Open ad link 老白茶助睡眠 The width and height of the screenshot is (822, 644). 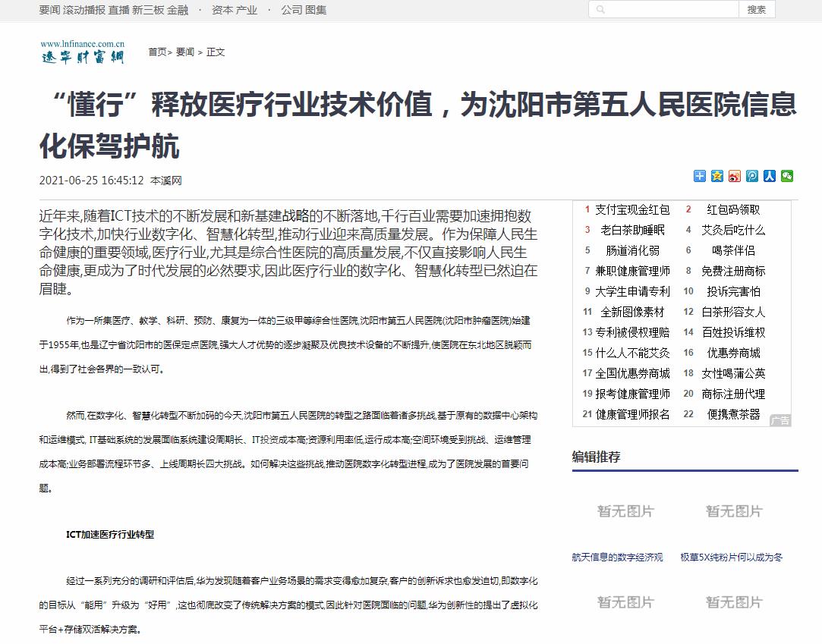[632, 230]
